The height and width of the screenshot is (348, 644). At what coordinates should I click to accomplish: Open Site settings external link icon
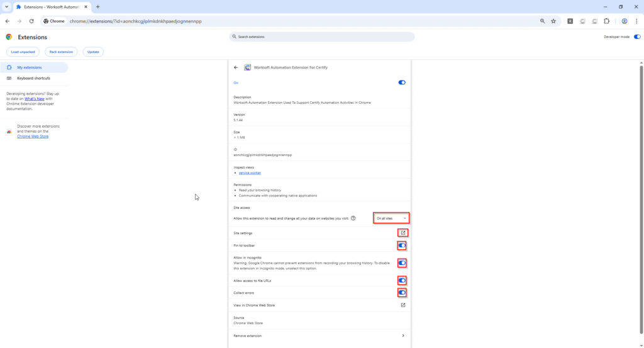tap(403, 233)
